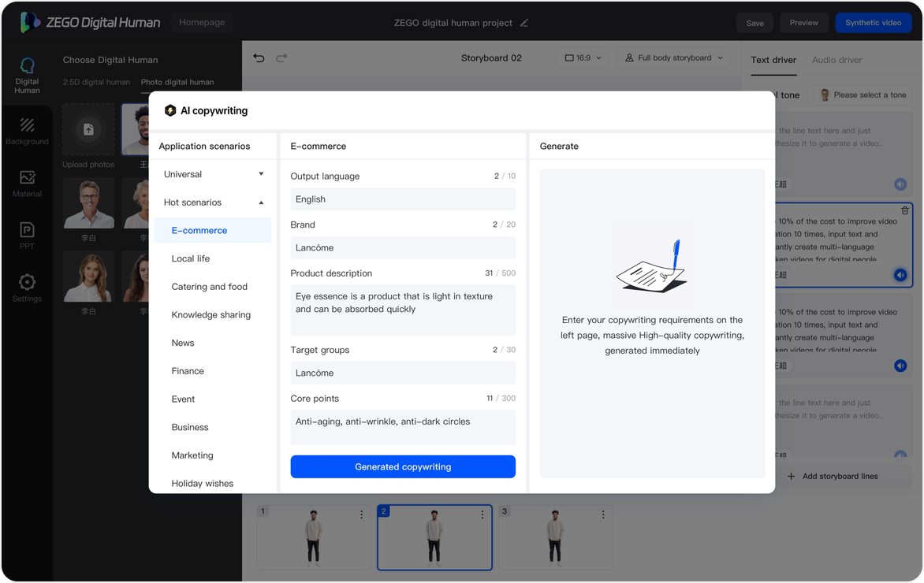Image resolution: width=924 pixels, height=583 pixels.
Task: Open the Settings gear in sidebar
Action: pos(27,288)
